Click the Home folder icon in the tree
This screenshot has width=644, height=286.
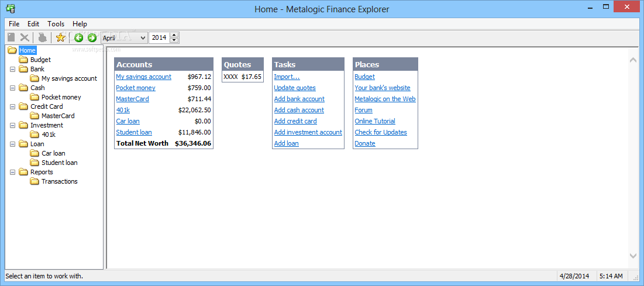tap(12, 50)
